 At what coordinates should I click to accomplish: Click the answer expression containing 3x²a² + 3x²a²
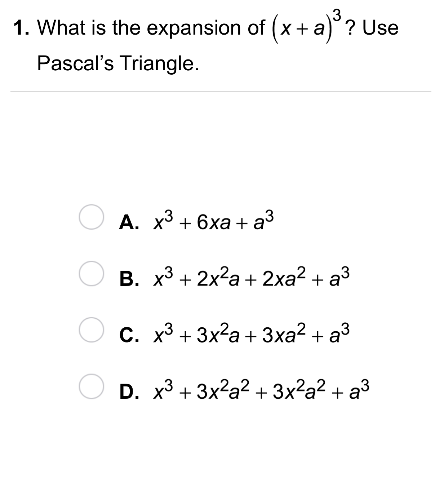[262, 390]
